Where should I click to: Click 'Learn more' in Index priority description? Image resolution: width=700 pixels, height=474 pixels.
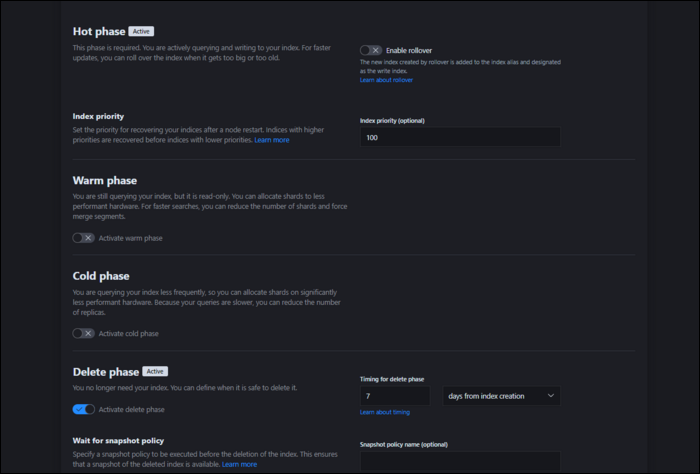(272, 140)
